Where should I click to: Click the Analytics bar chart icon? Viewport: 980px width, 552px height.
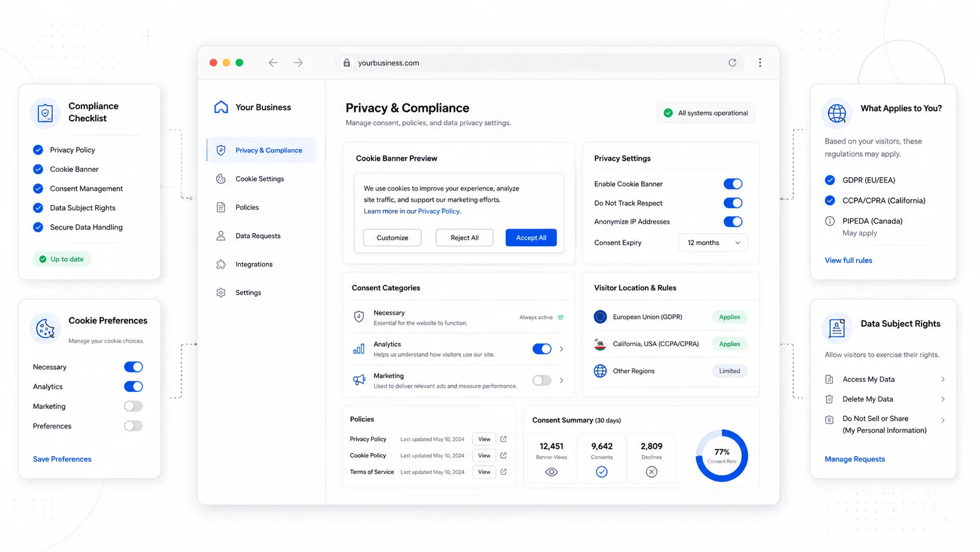tap(359, 349)
